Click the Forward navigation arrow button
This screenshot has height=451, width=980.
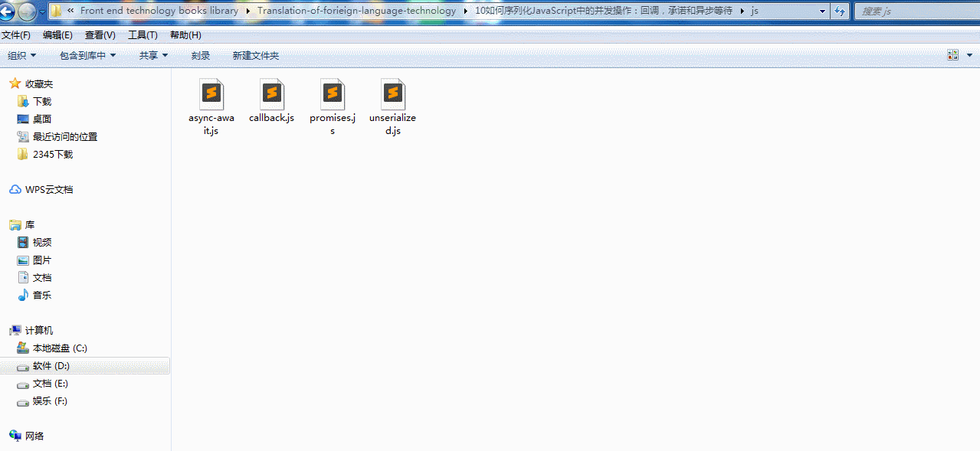[27, 11]
